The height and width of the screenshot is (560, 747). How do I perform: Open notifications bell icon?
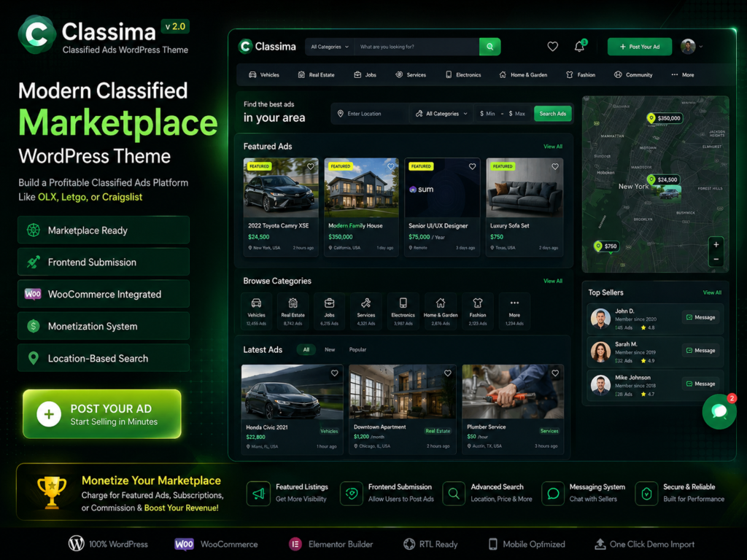[x=579, y=47]
